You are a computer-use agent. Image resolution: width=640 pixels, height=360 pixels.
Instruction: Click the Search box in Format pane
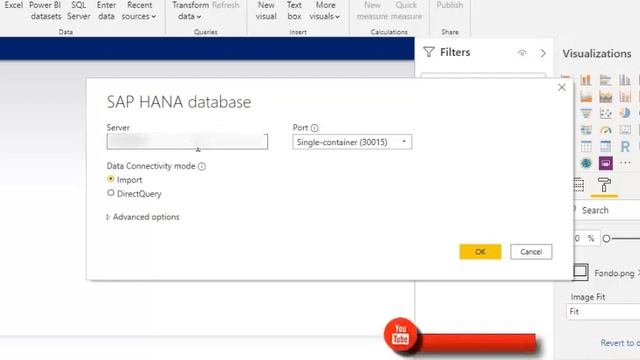607,210
